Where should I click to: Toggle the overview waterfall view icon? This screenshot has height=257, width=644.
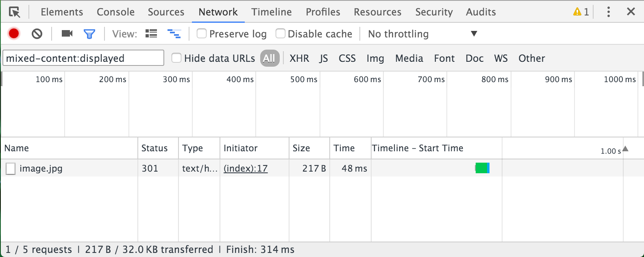tap(174, 34)
